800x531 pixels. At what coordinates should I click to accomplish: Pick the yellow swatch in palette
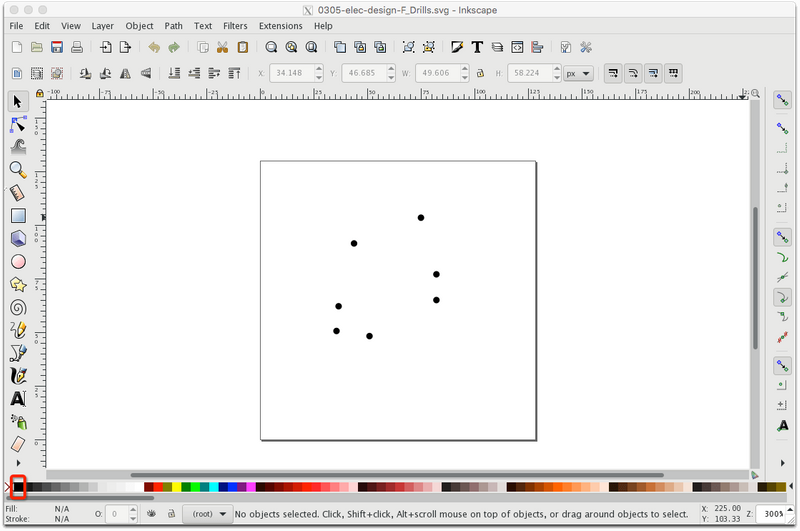click(x=177, y=487)
